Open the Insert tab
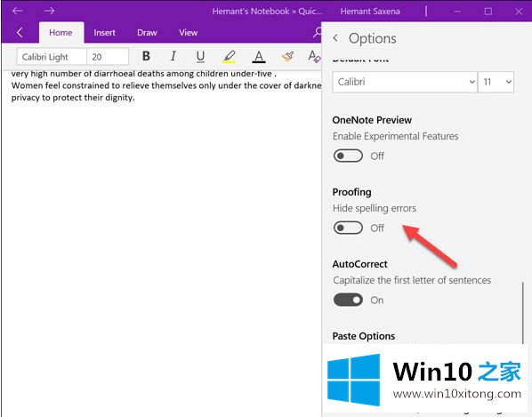532x417 pixels. pos(104,33)
